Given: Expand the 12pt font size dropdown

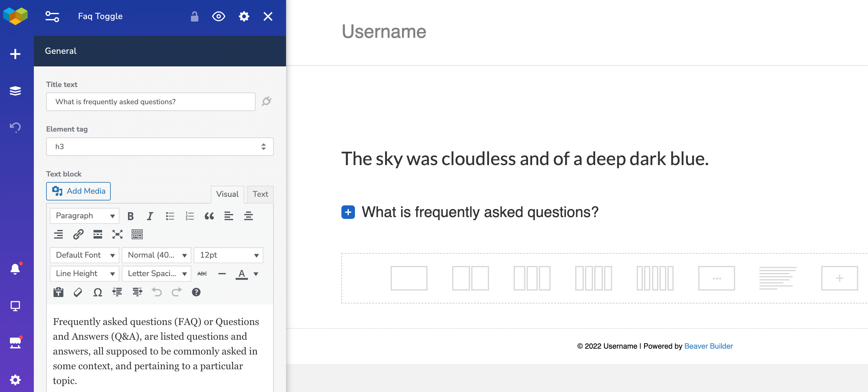Looking at the screenshot, I should (x=229, y=255).
